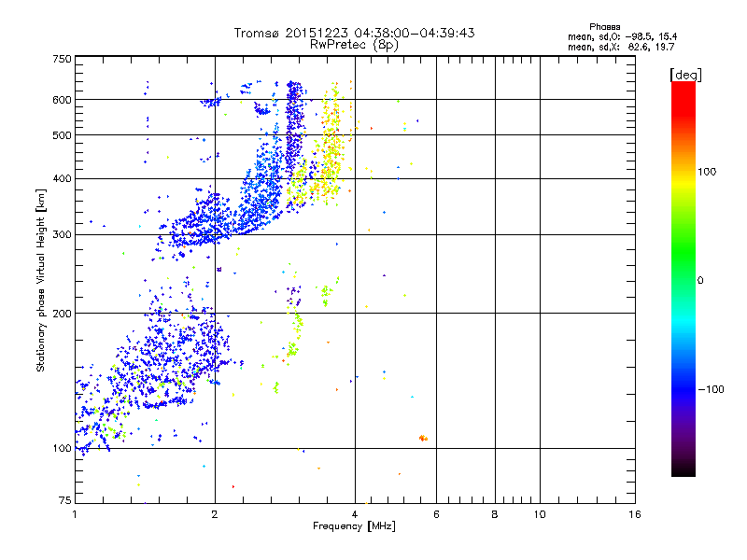Click the colorbar tick label '0'
Image resolution: width=747 pixels, height=560 pixels.
coord(700,281)
